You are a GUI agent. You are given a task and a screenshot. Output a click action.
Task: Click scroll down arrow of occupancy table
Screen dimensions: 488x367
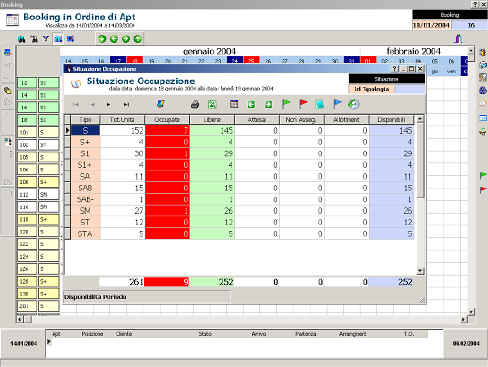420,270
